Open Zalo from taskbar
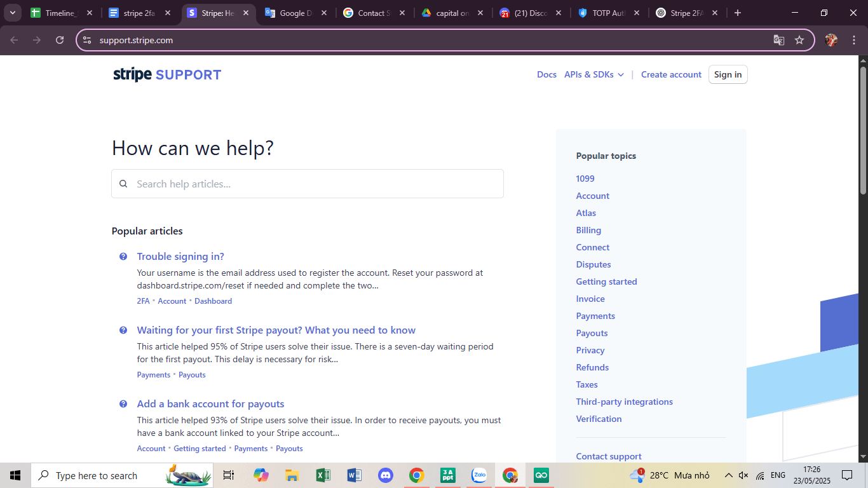This screenshot has width=868, height=488. (x=479, y=475)
